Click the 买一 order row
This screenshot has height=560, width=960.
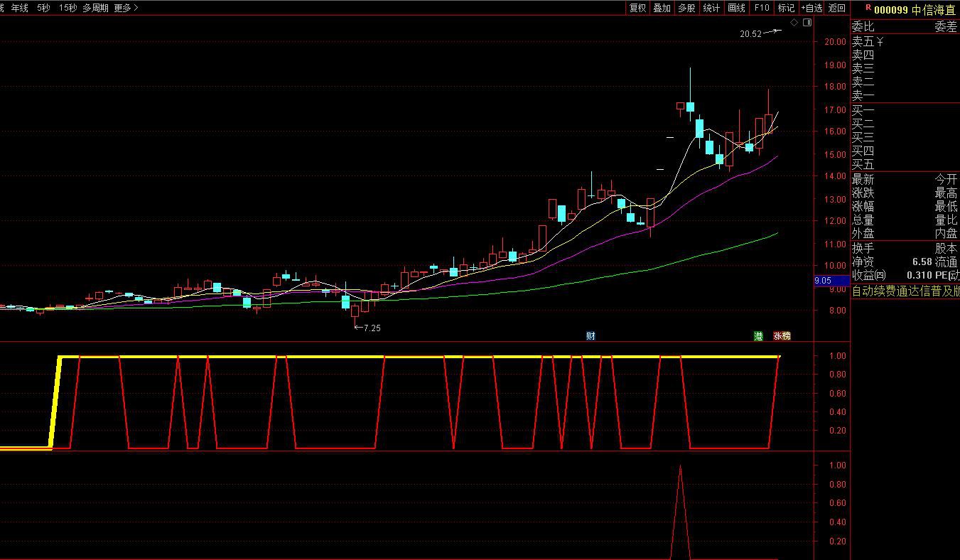pos(905,110)
